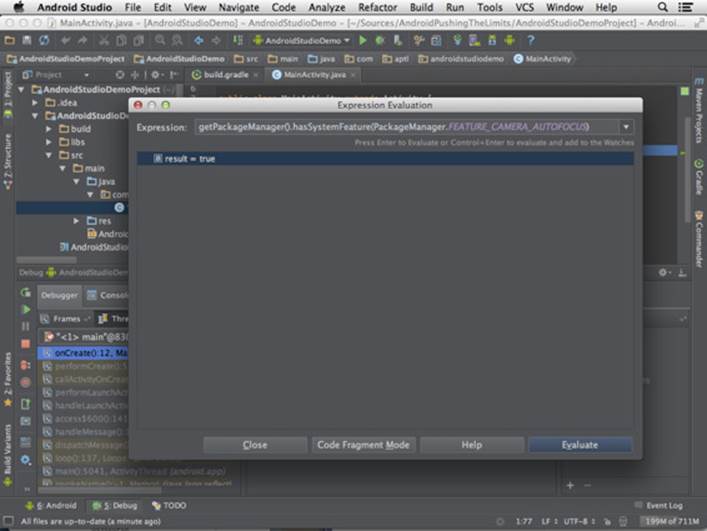Open the AndroidStudioDemo run configuration dropdown
The image size is (707, 531).
tap(302, 41)
